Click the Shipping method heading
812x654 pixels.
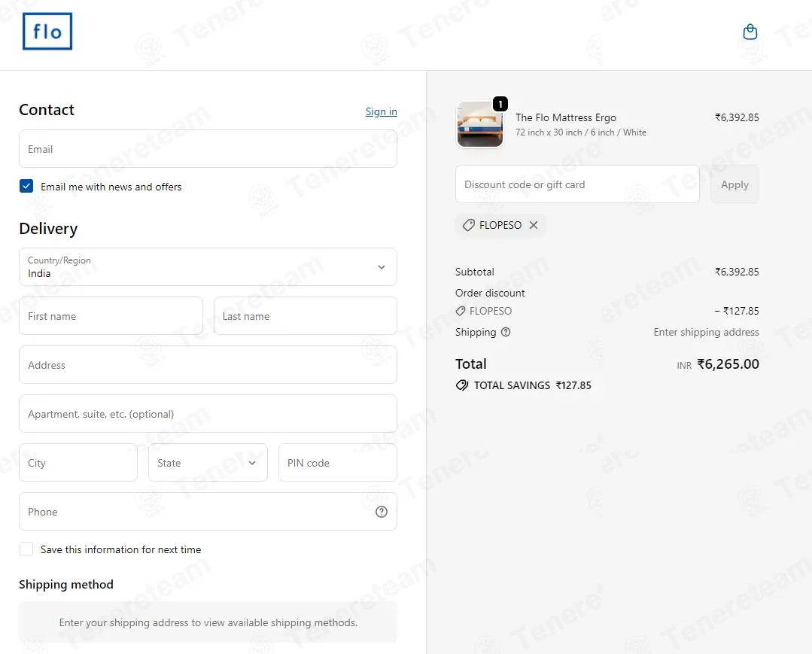tap(66, 584)
